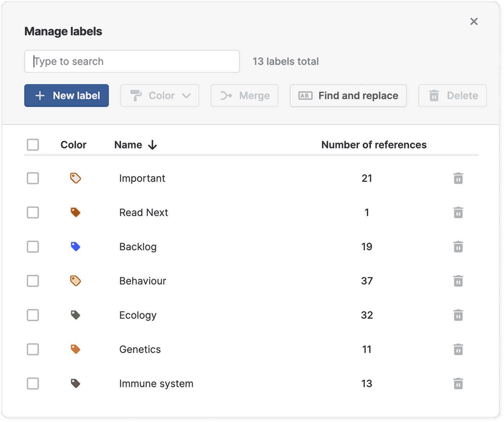Click the trash icon beside Immune system
This screenshot has height=422, width=504.
[x=458, y=384]
